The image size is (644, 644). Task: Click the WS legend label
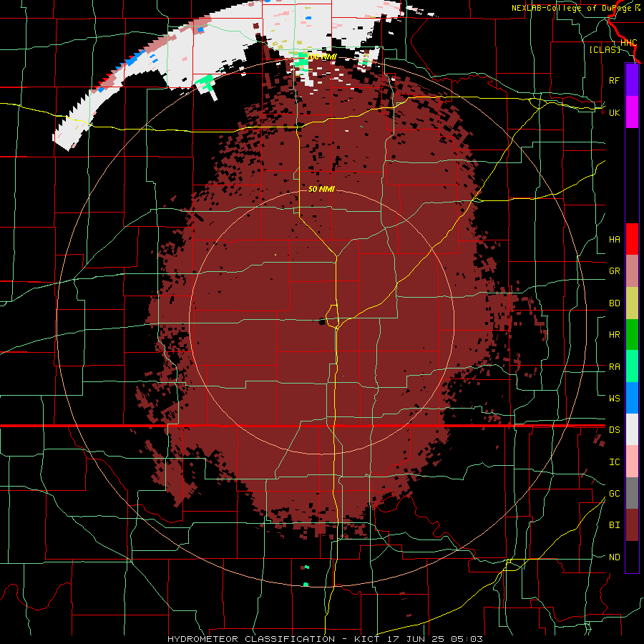coord(614,399)
